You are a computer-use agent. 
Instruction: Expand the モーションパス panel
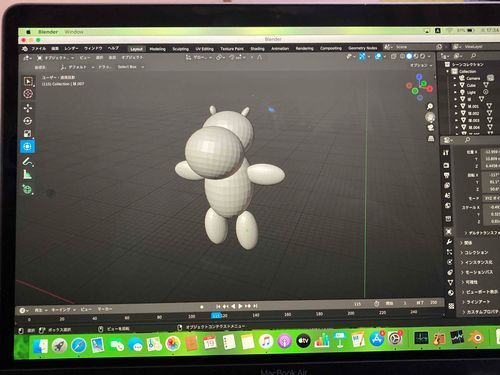(477, 272)
